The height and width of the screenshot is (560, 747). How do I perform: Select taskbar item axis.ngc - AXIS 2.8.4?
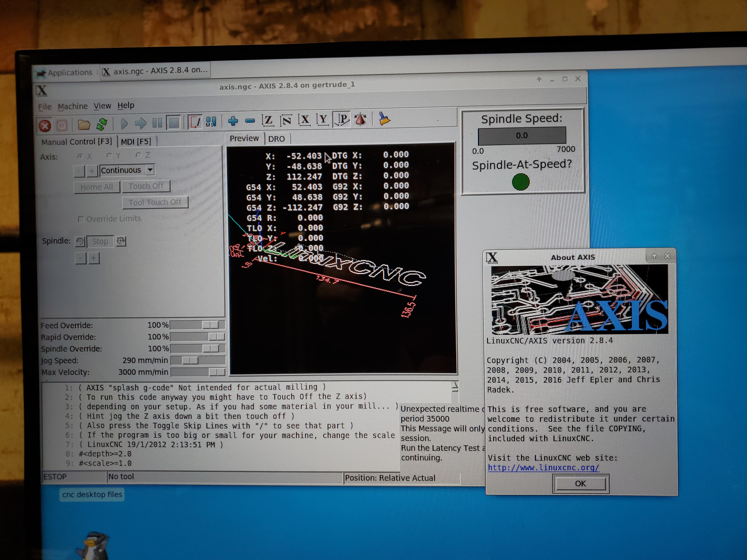tap(155, 71)
